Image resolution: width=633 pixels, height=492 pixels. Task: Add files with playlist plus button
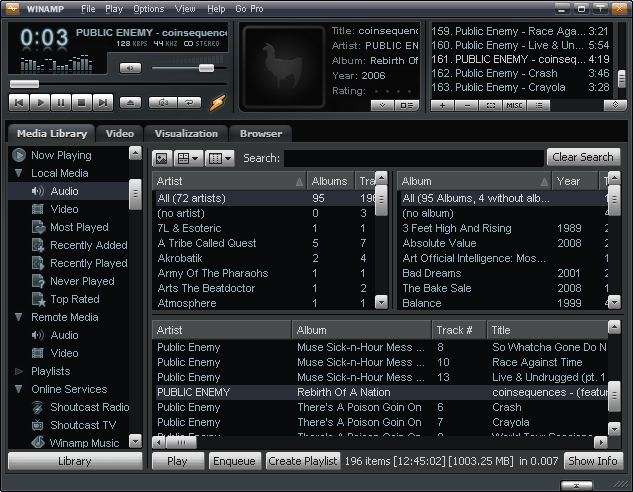[442, 105]
